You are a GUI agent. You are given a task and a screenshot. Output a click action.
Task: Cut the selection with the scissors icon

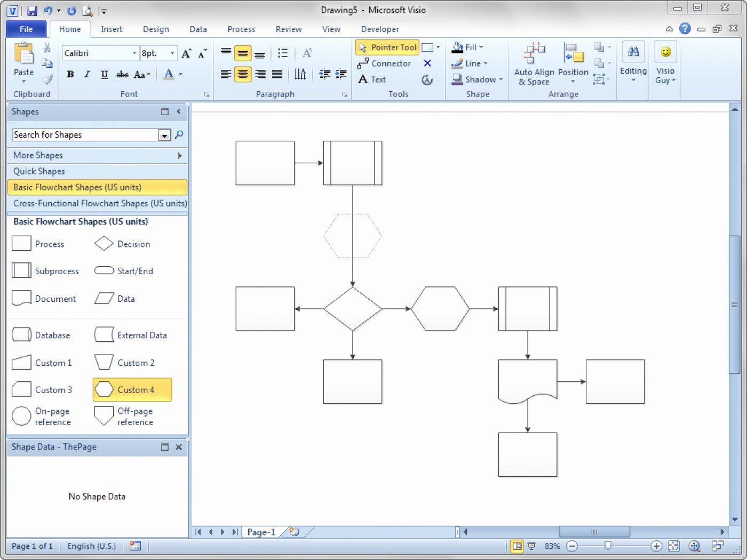[x=47, y=48]
